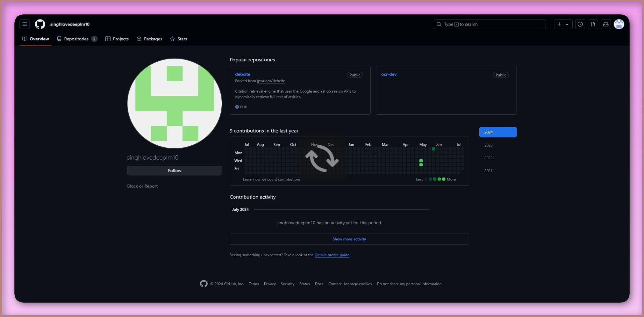Click the Public badge on ocr-dev card

[501, 75]
